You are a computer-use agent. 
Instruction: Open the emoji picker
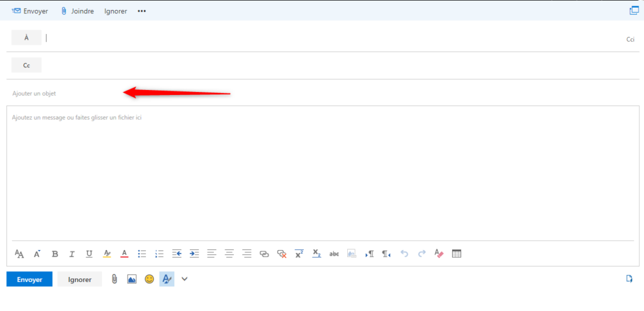click(149, 279)
